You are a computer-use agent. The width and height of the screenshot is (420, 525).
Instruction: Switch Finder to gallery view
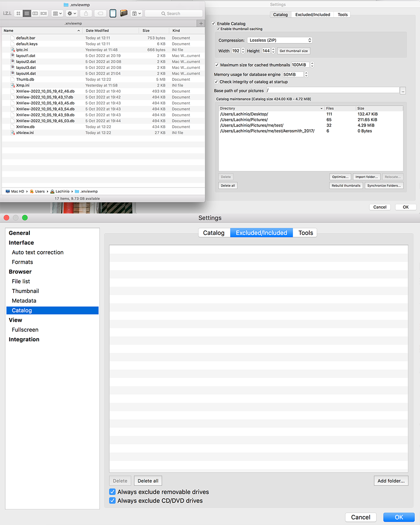[x=43, y=14]
